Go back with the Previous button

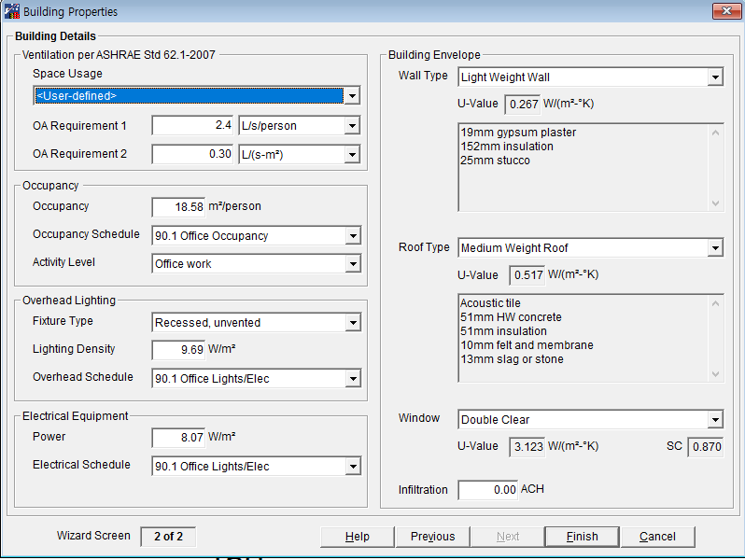click(x=432, y=537)
